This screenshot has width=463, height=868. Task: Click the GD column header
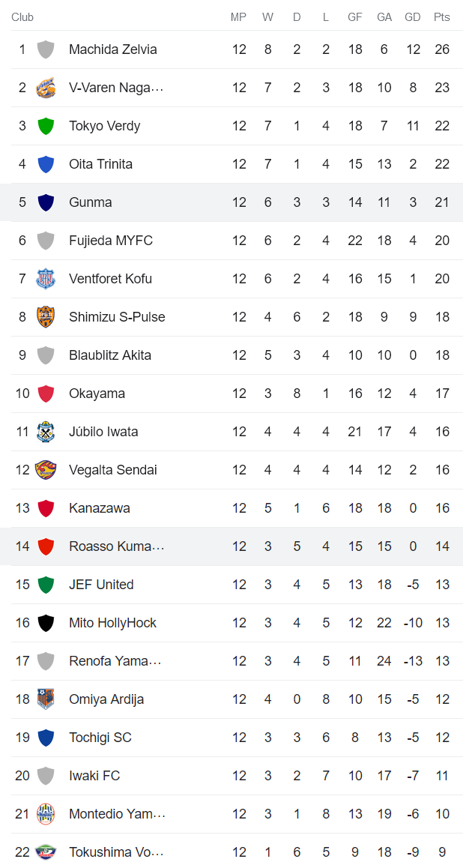pyautogui.click(x=412, y=17)
